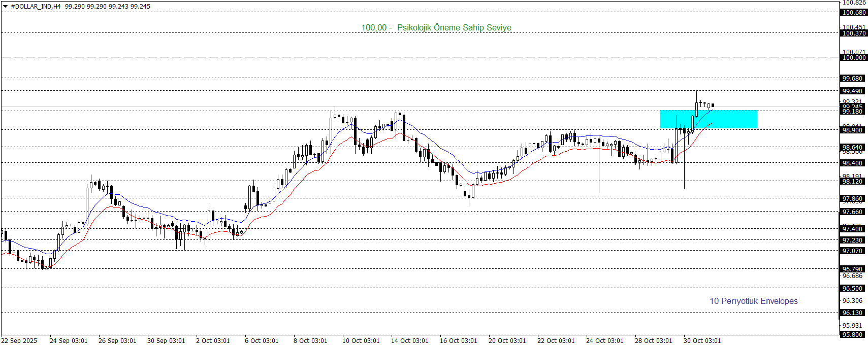
Task: Click the #DOLLAR_IND,H4 symbol title
Action: (x=36, y=7)
